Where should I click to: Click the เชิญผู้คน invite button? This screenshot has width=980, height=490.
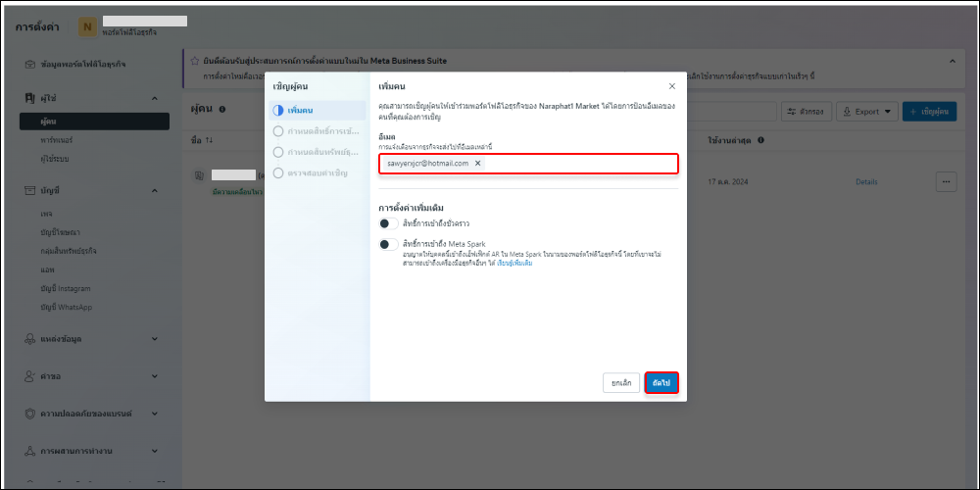(x=929, y=112)
